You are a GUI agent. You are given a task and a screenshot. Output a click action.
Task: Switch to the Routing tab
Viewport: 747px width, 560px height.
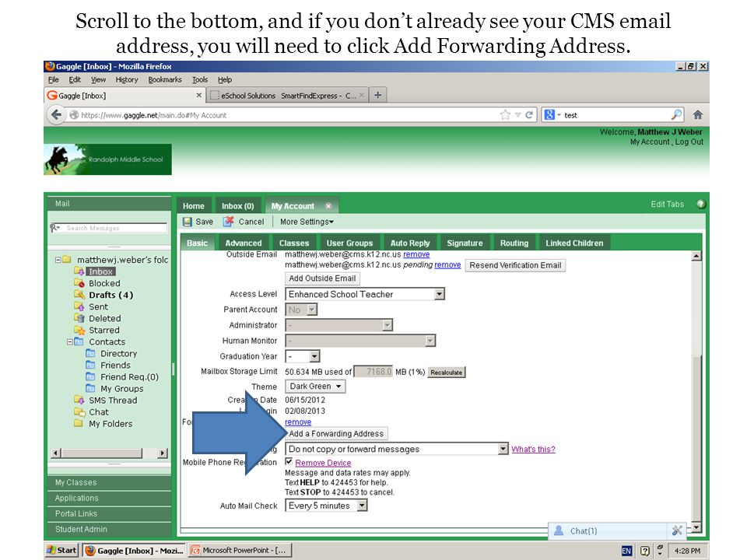click(514, 243)
